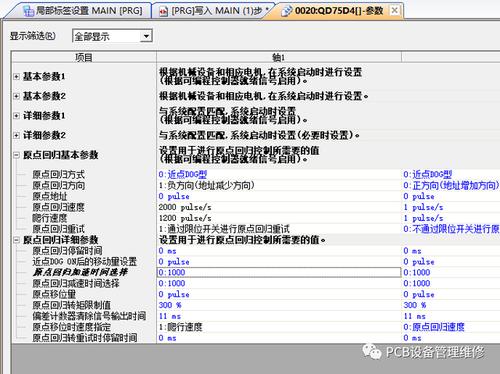
Task: Click axis 1 value 300 % torque limit
Action: (170, 305)
